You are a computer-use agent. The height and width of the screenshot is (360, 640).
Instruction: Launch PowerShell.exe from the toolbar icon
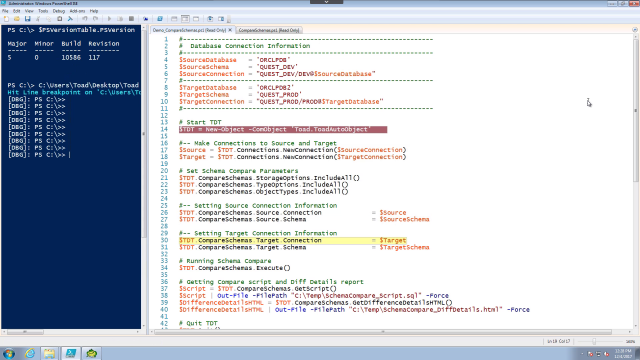(x=160, y=19)
